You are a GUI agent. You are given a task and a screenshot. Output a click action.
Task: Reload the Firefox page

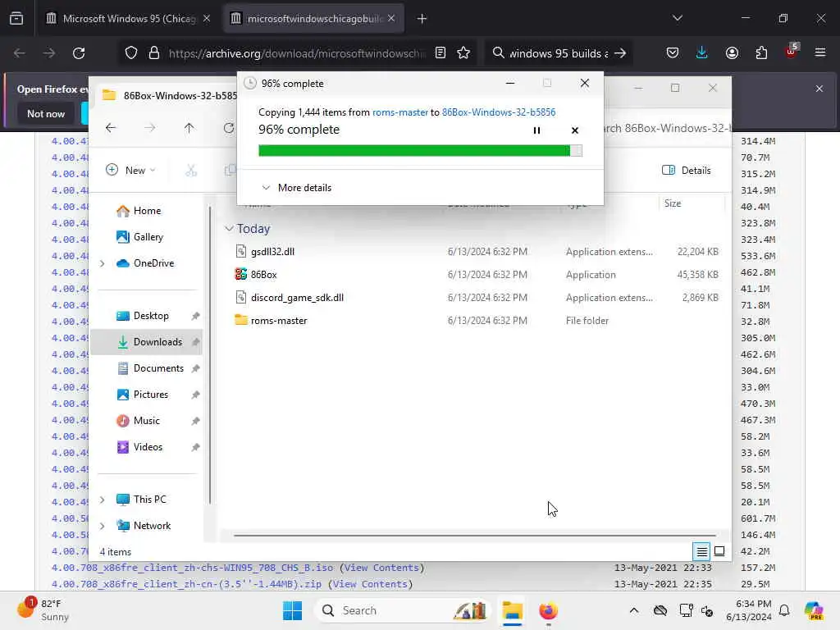click(x=79, y=53)
